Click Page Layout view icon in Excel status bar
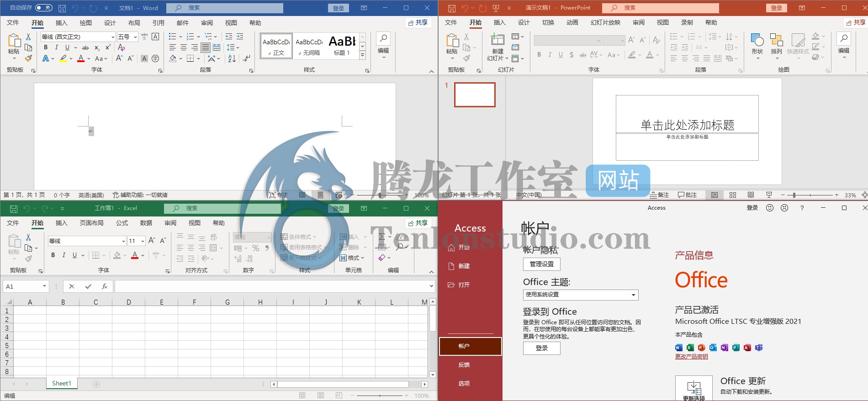This screenshot has width=868, height=401. 321,396
